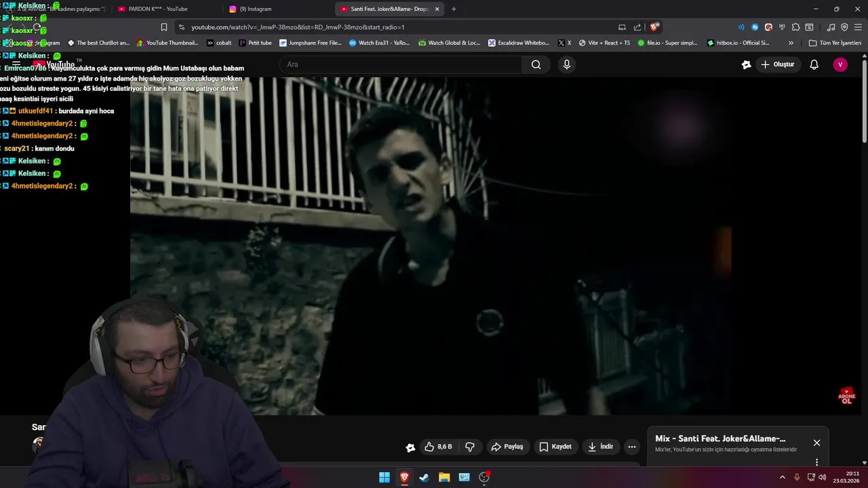Open YouTube notifications bell
Image resolution: width=868 pixels, height=488 pixels.
pos(814,64)
